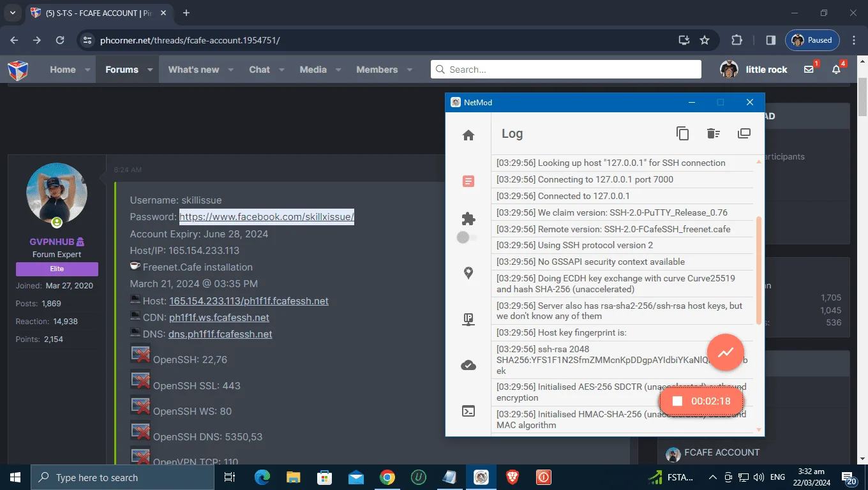Click the Paused profile button in Chrome

(812, 40)
